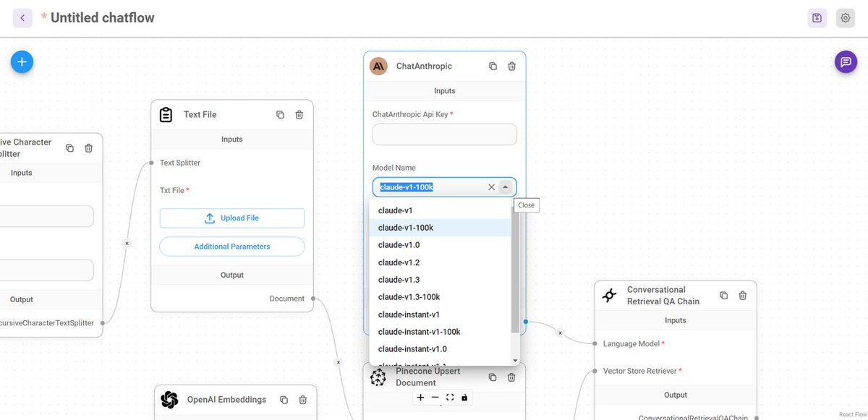Image resolution: width=868 pixels, height=420 pixels.
Task: Remove edge into Language Model input
Action: point(559,333)
